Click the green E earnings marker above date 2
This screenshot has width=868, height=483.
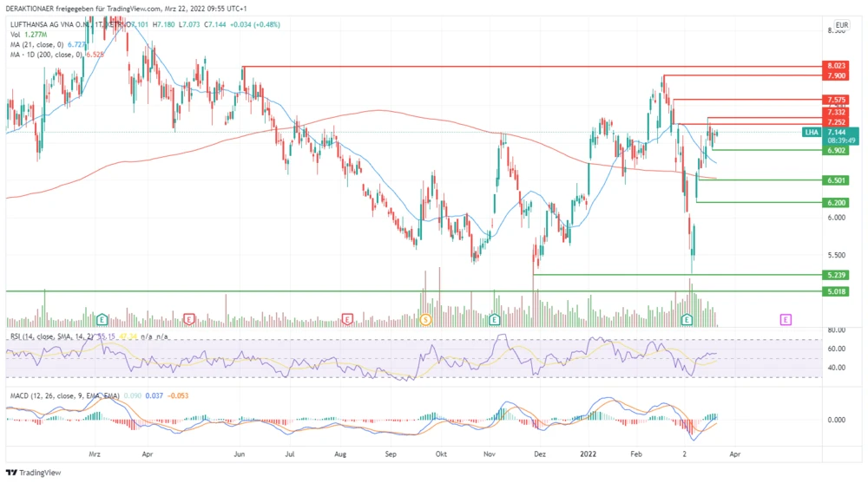click(x=687, y=319)
